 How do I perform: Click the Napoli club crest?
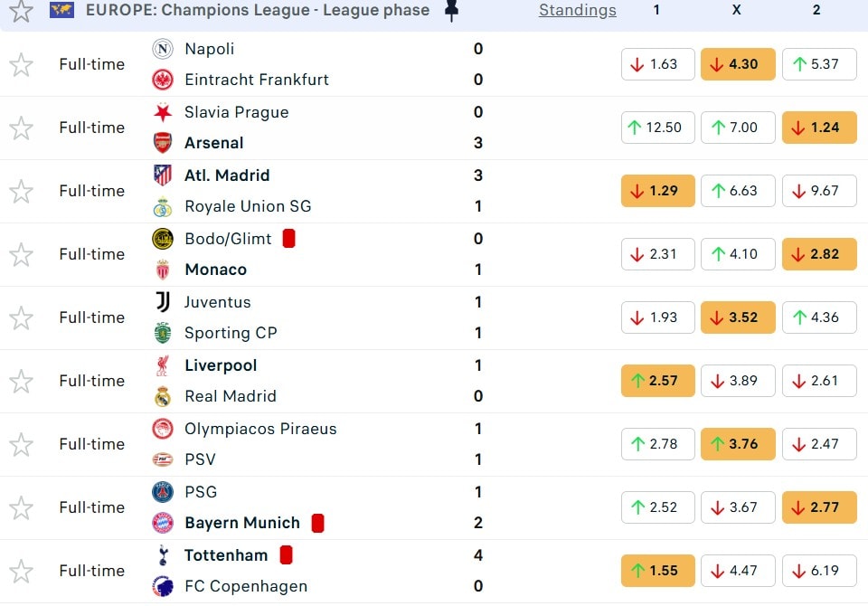(x=163, y=49)
